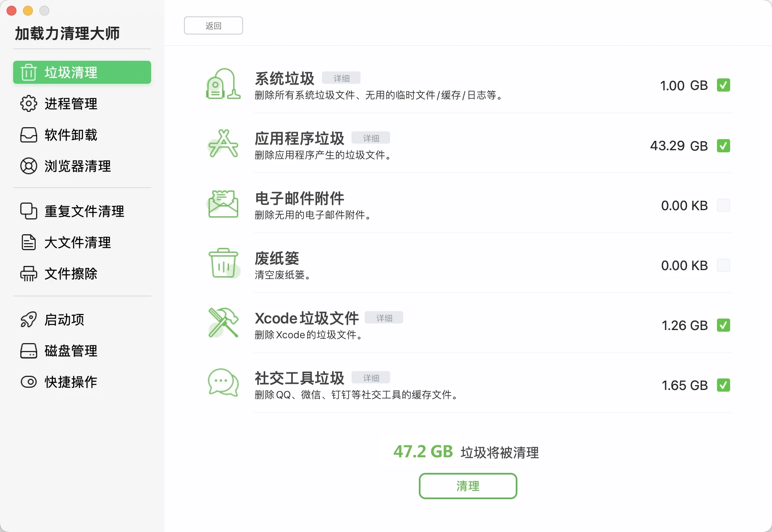
Task: Check the 废纸篓 checkbox
Action: tap(724, 265)
